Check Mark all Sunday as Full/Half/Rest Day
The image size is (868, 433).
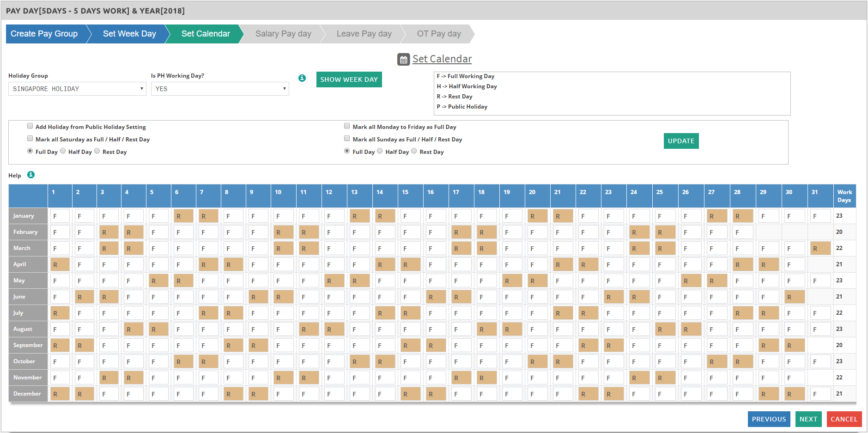[x=347, y=139]
